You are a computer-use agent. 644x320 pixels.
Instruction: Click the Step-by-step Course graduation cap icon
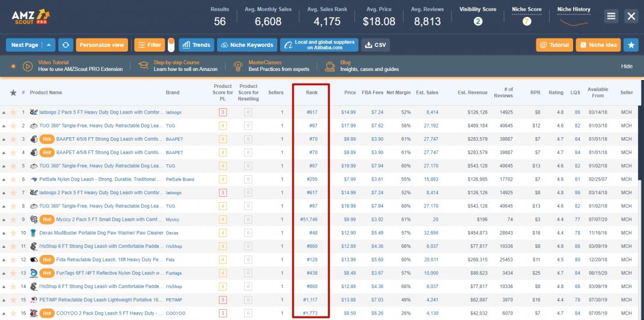[x=143, y=66]
